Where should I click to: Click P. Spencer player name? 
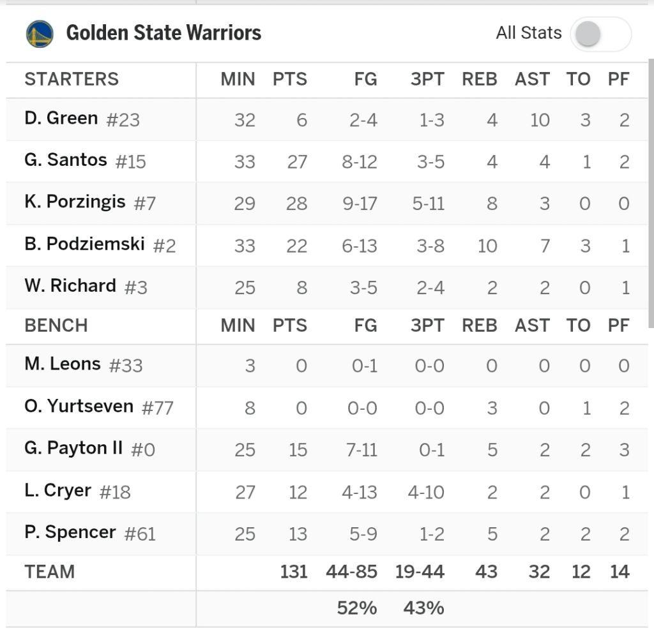click(70, 532)
